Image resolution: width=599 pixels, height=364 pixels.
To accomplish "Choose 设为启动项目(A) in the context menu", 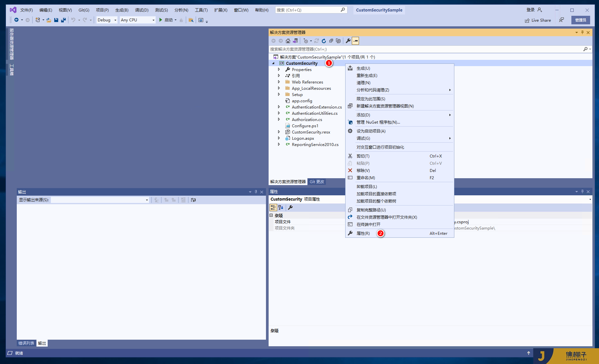I will coord(400,131).
